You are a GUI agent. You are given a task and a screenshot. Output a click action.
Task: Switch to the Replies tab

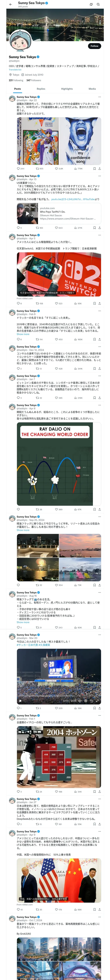click(41, 89)
